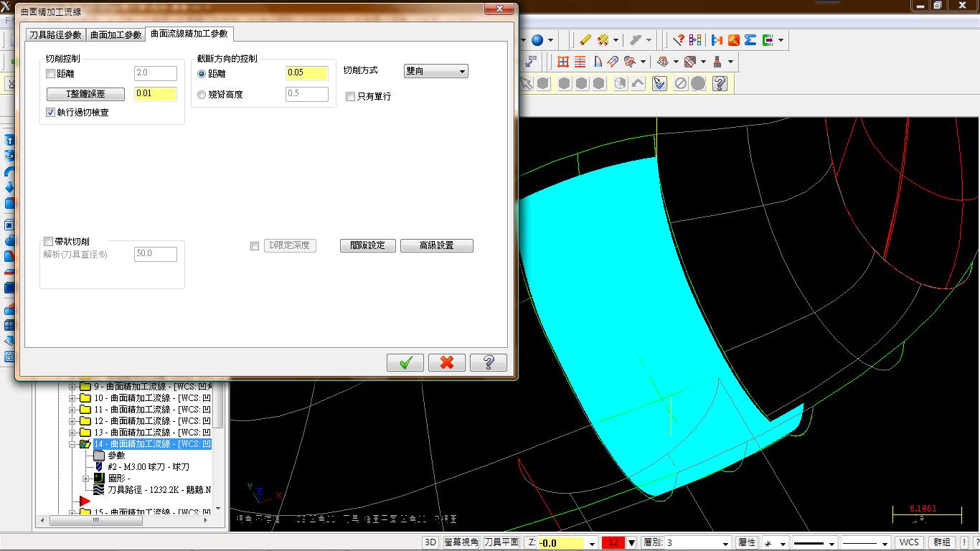
Task: Click the blue arch surface icon
Action: click(598, 62)
